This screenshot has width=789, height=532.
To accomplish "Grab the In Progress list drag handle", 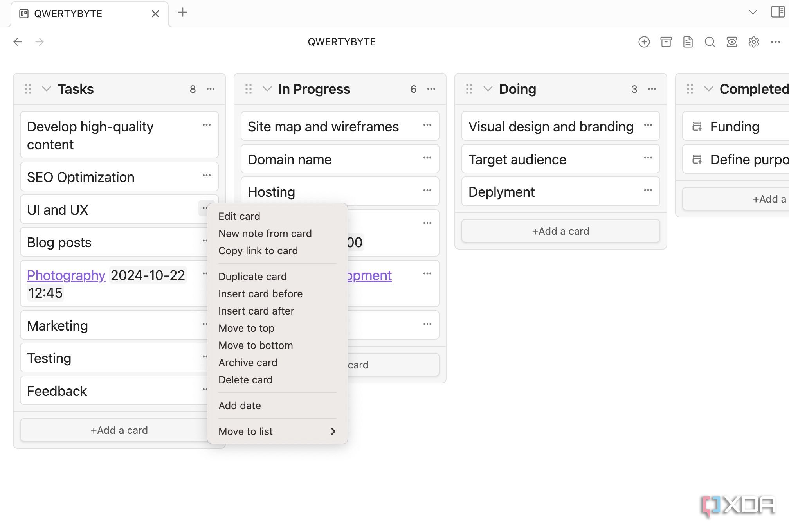I will point(249,89).
